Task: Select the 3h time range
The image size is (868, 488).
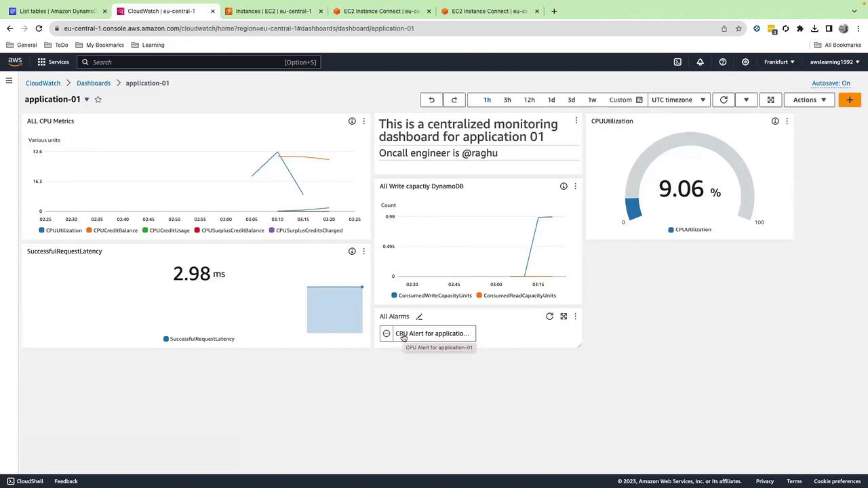Action: (507, 100)
